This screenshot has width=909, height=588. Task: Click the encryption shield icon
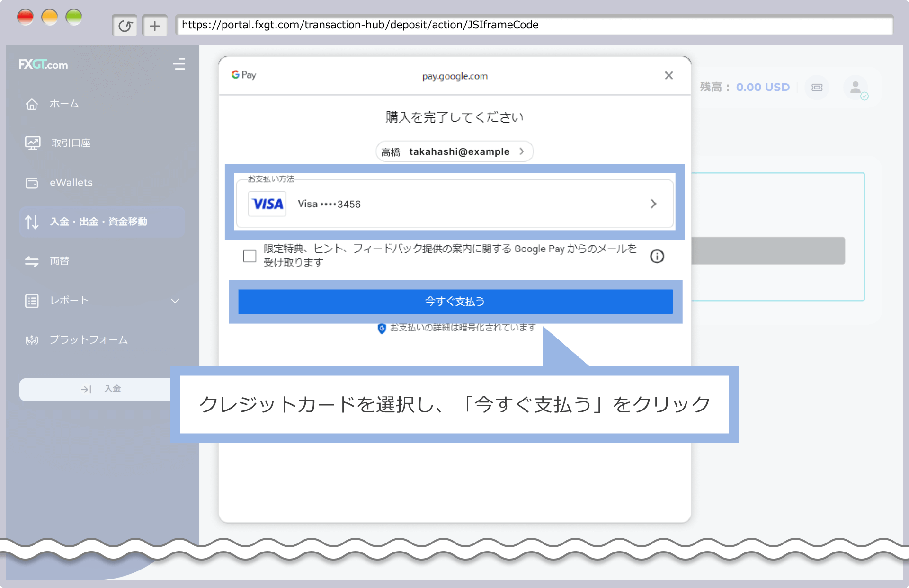coord(382,328)
